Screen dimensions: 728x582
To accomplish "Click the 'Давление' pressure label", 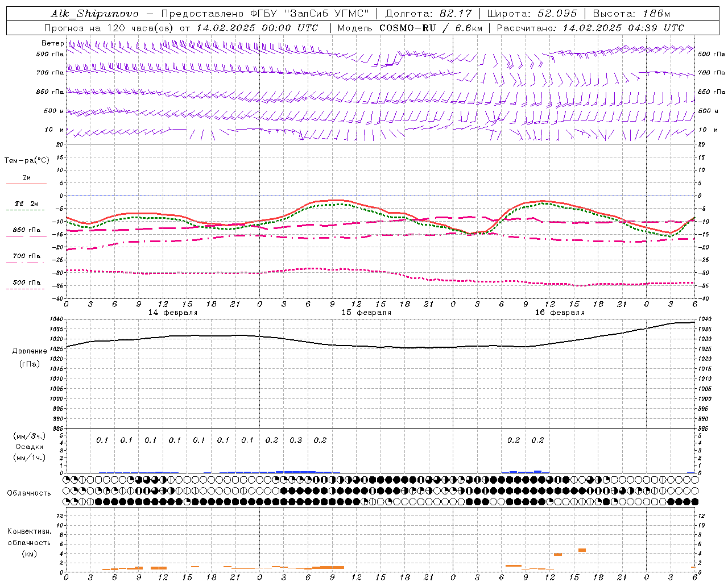I will pos(30,351).
